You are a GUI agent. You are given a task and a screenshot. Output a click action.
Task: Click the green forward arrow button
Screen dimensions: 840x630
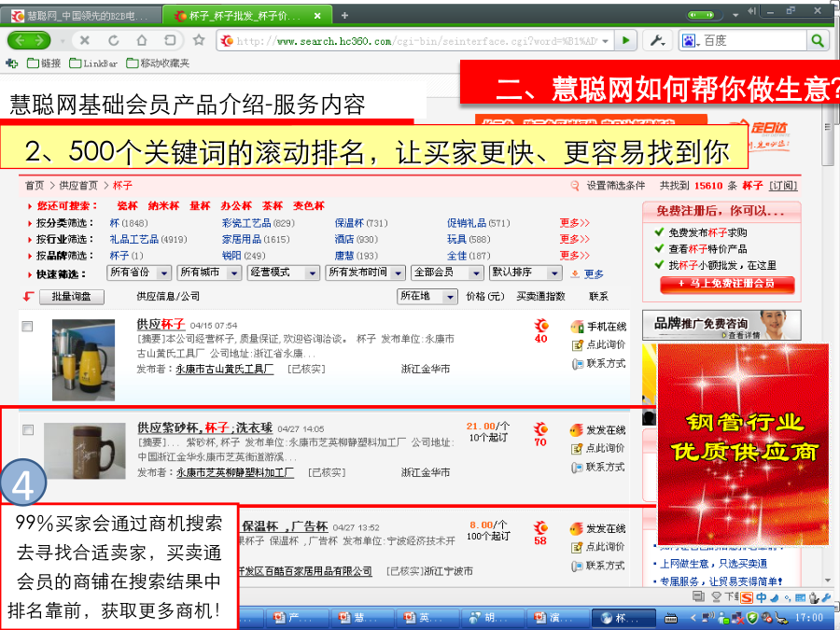pos(39,40)
